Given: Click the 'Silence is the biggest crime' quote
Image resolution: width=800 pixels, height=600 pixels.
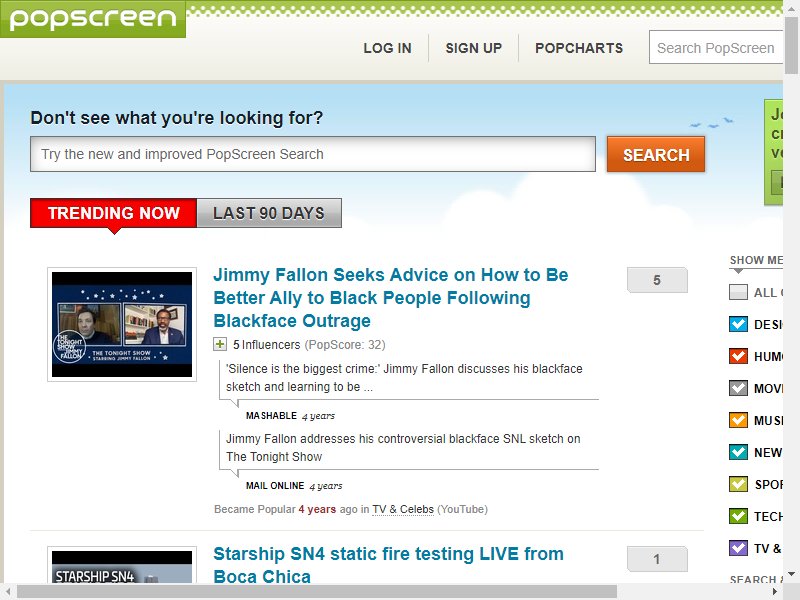Looking at the screenshot, I should point(404,378).
